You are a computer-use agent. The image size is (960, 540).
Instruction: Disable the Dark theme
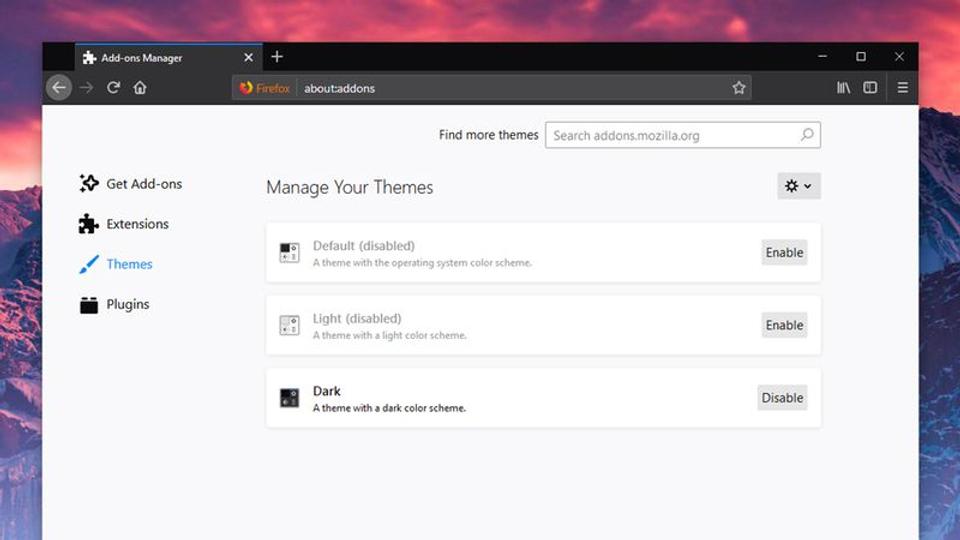coord(782,397)
